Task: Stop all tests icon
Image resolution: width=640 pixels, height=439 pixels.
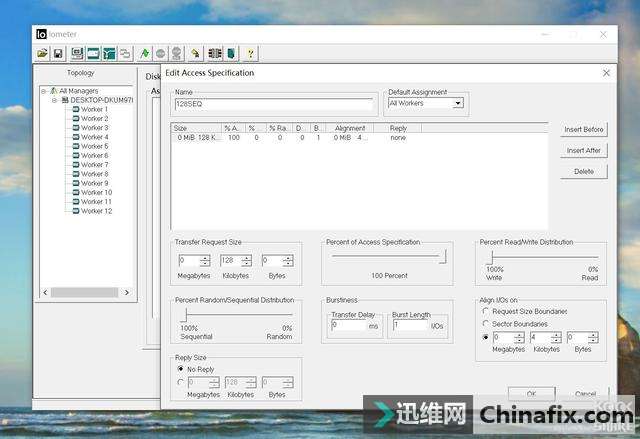Action: coord(176,53)
